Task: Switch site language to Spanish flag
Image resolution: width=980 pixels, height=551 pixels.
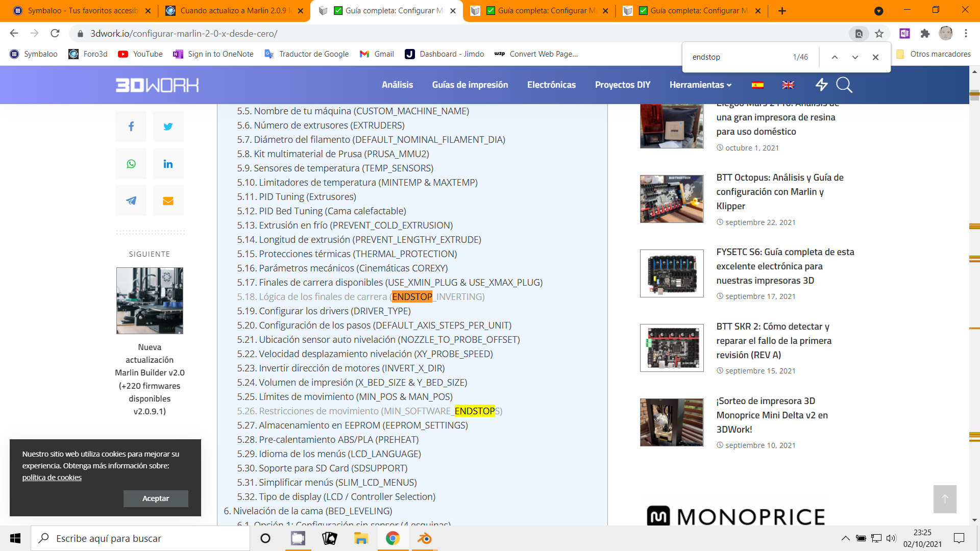Action: click(757, 85)
